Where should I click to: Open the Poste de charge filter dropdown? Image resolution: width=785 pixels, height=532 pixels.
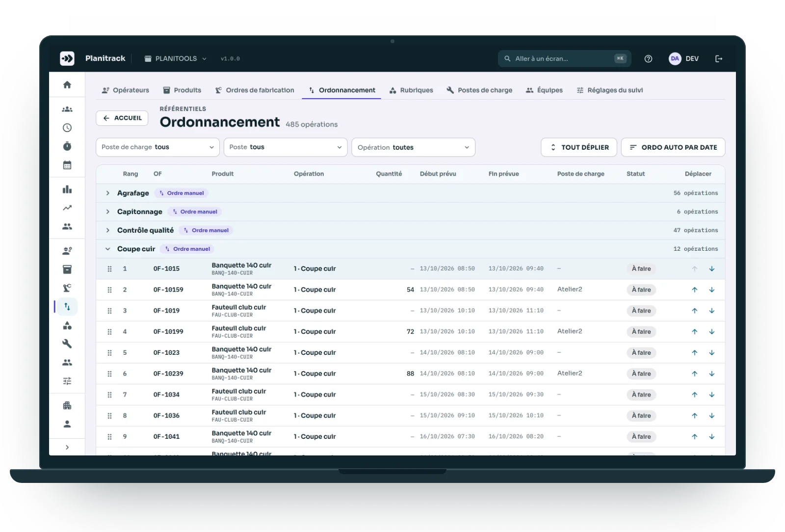157,147
